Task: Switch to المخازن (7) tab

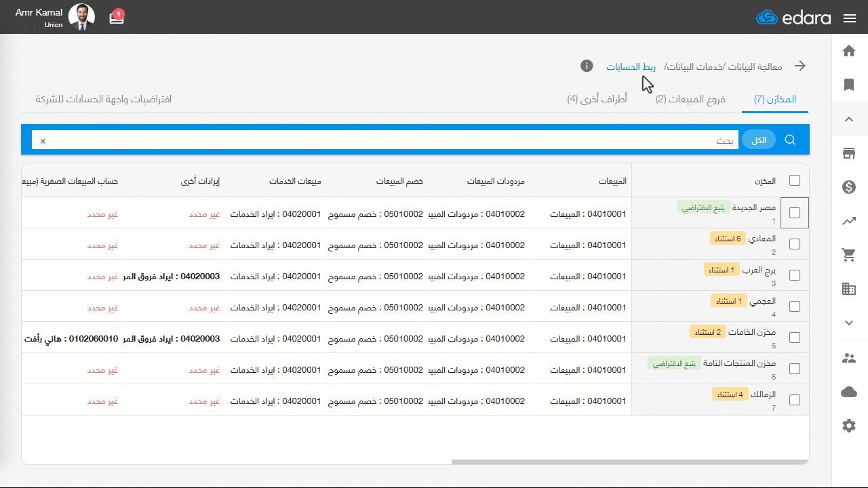Action: point(775,100)
